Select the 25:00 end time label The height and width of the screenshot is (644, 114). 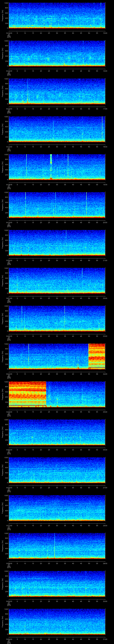(x=105, y=412)
